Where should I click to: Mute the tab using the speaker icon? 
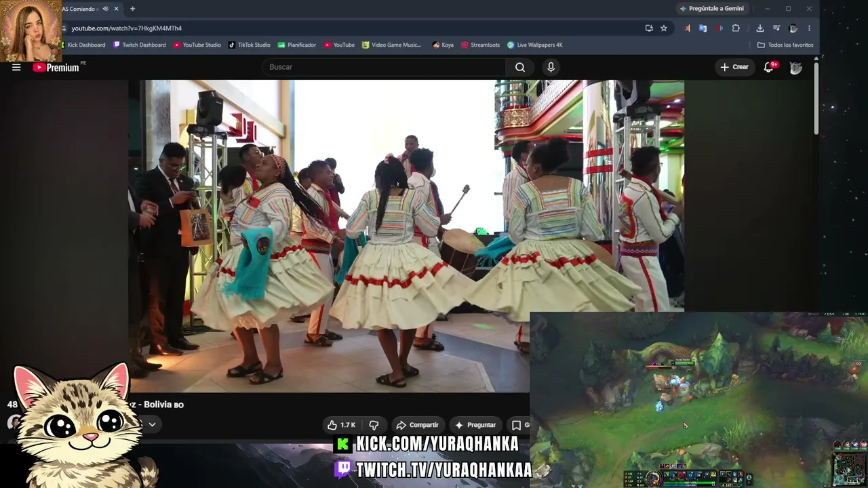click(105, 9)
